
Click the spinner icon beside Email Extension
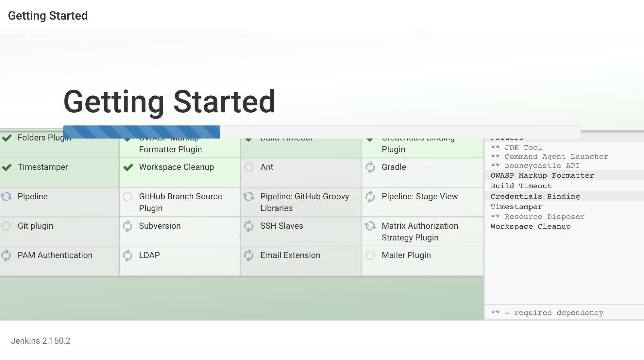coord(249,255)
